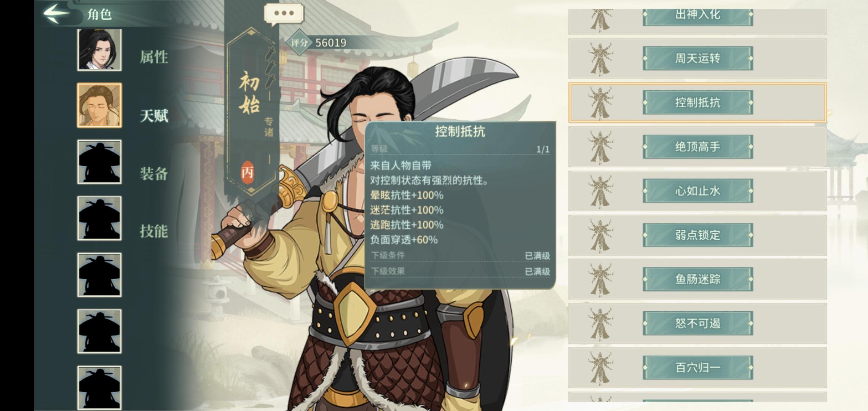Open the 技能 tab
Viewport: 868px width, 411px height.
(154, 231)
